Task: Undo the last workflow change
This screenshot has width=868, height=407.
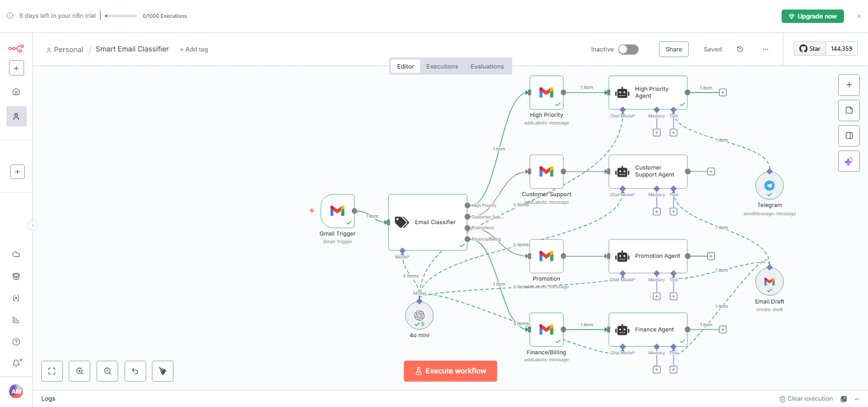Action: click(x=135, y=371)
